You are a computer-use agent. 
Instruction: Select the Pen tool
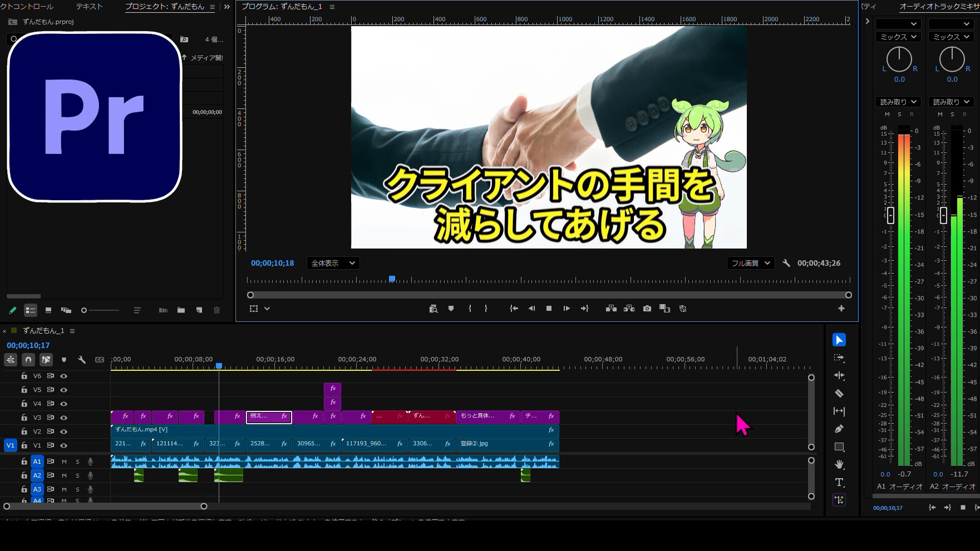pos(839,429)
